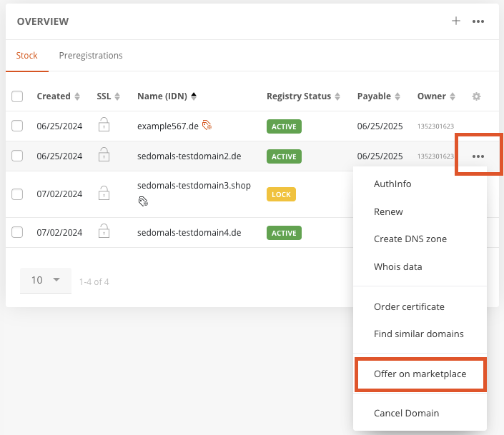Viewport: 504px width, 435px height.
Task: Sort table by Created column
Action: pos(58,96)
